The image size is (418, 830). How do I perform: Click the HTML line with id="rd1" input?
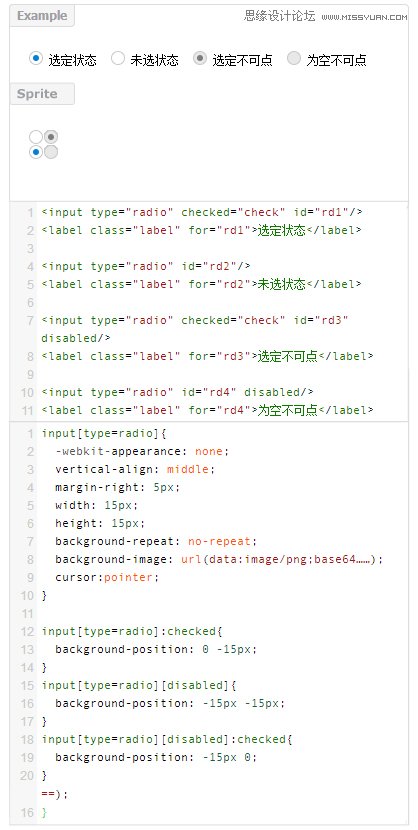click(202, 212)
